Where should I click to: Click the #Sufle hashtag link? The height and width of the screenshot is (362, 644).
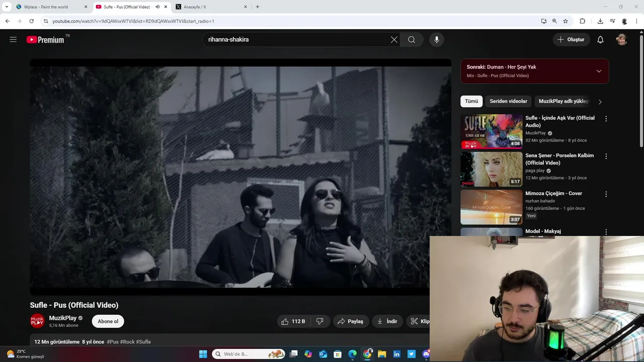(x=143, y=342)
